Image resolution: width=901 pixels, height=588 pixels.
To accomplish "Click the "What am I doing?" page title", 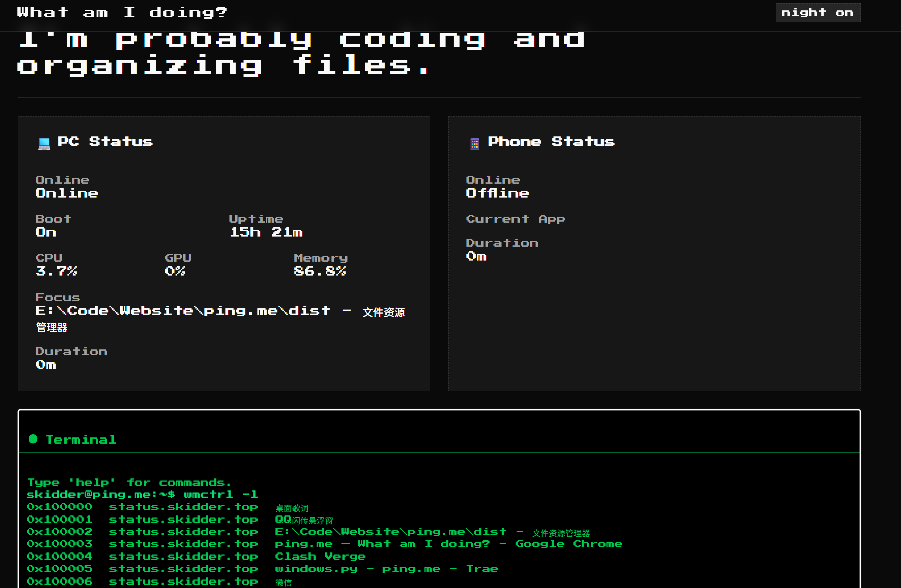I will tap(122, 12).
